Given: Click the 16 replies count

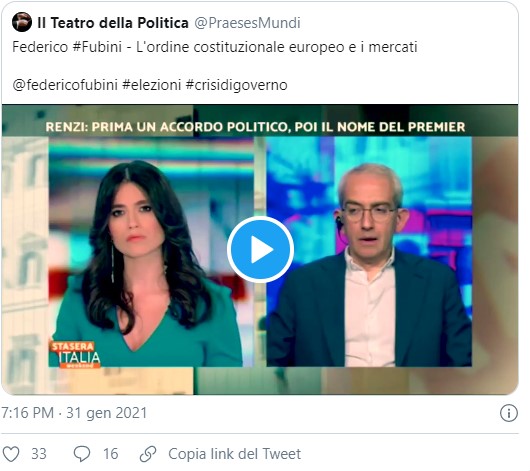Looking at the screenshot, I should click(x=111, y=454).
